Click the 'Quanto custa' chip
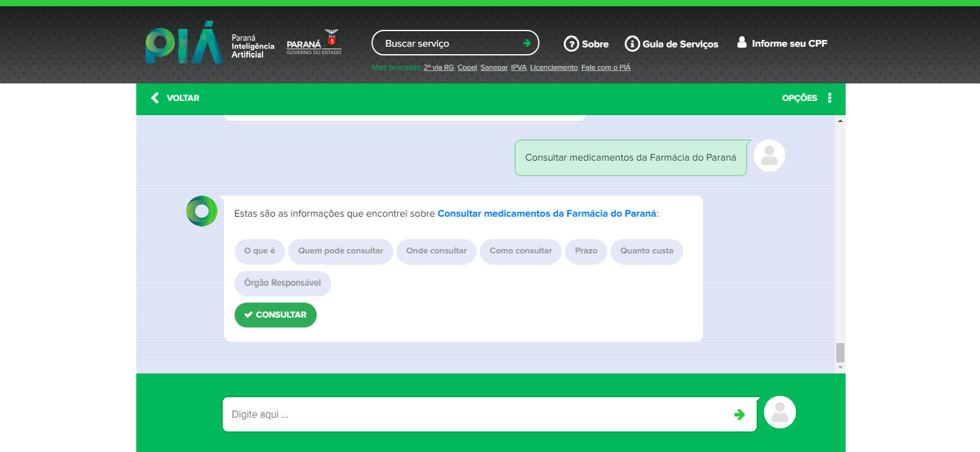Viewport: 980px width, 452px height. pos(646,251)
